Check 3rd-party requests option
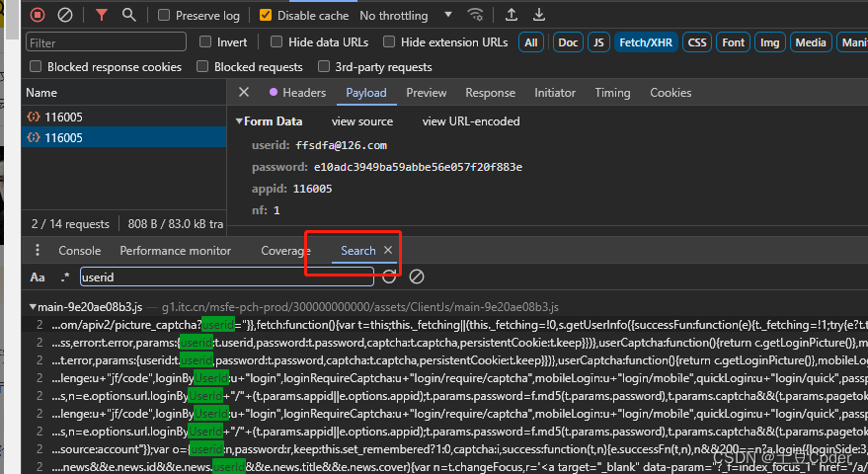The image size is (868, 474). pyautogui.click(x=324, y=66)
